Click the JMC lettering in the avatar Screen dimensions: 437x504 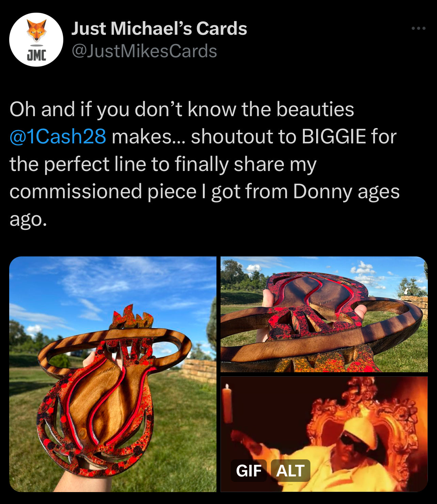36,54
